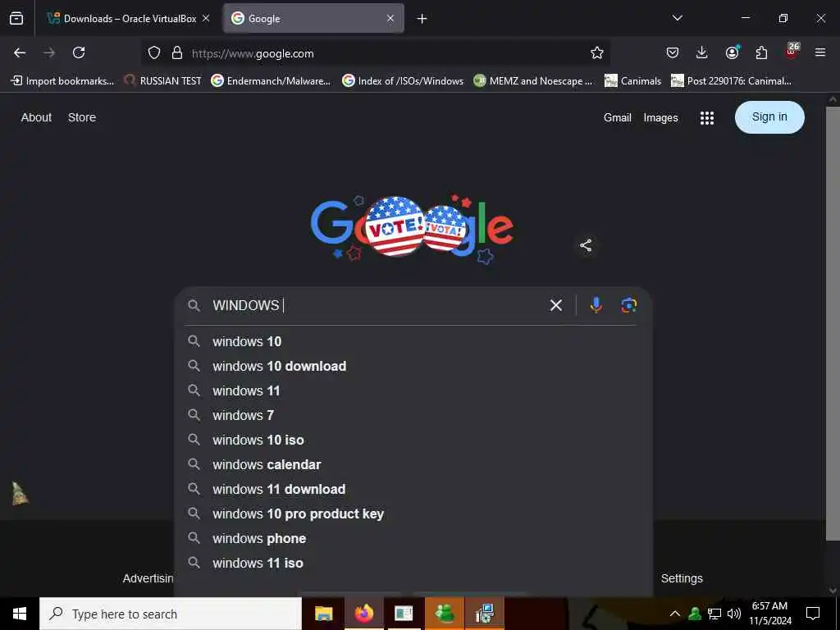
Task: Choose suggestion "windows 11"
Action: pyautogui.click(x=413, y=390)
